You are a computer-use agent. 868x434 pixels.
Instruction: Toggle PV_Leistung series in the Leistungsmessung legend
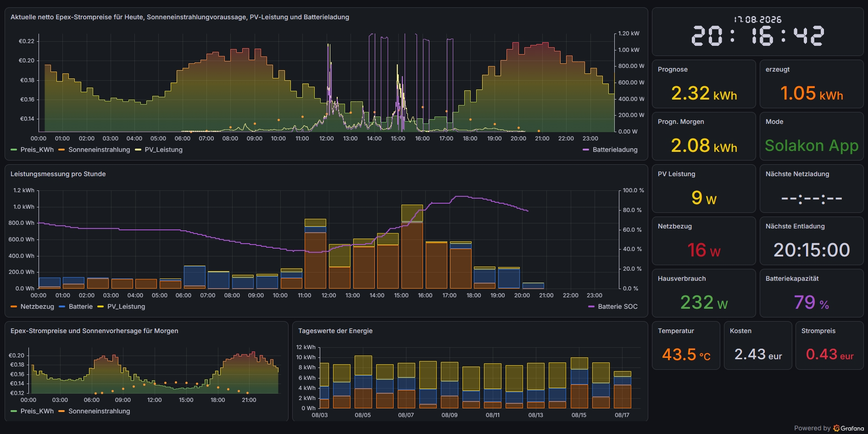[126, 306]
